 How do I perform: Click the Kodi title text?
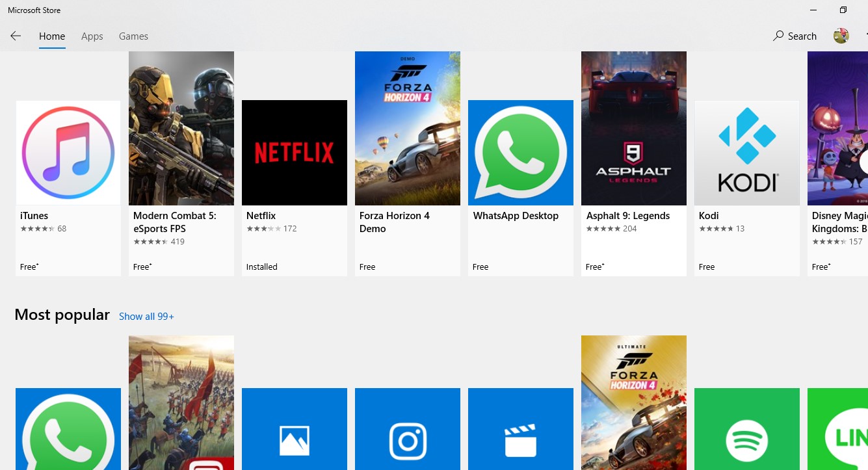pos(709,216)
